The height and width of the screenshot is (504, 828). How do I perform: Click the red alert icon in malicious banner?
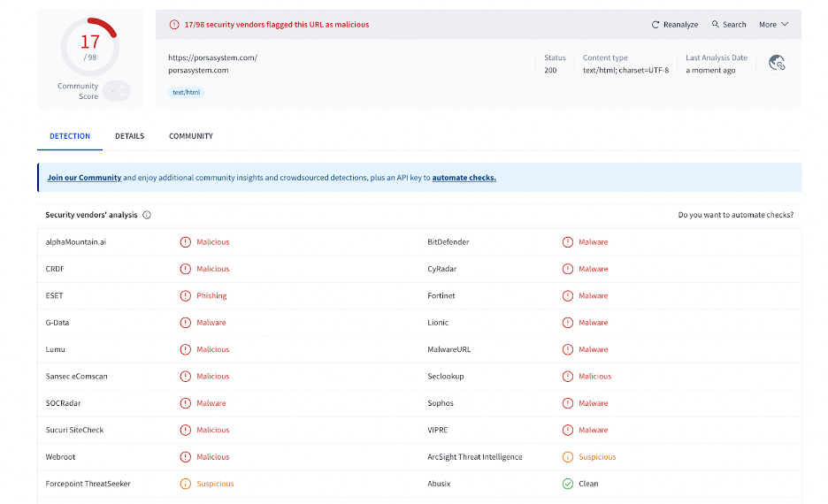point(174,25)
